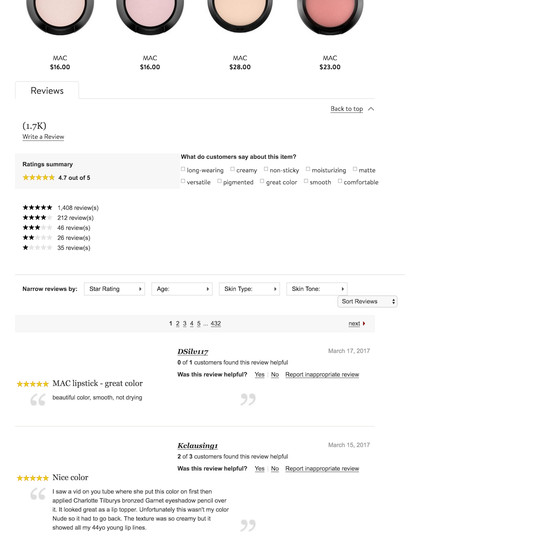Click the Write a Review link
The width and height of the screenshot is (550, 550).
(43, 137)
